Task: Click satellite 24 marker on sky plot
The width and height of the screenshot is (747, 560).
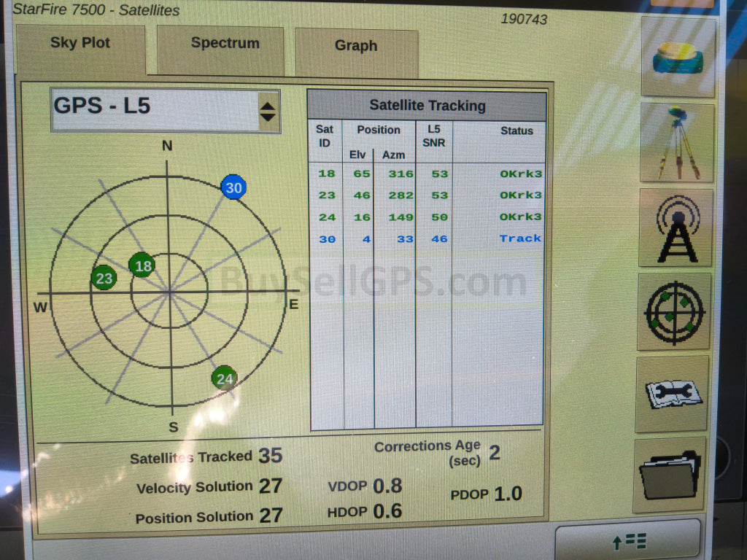Action: coord(225,378)
